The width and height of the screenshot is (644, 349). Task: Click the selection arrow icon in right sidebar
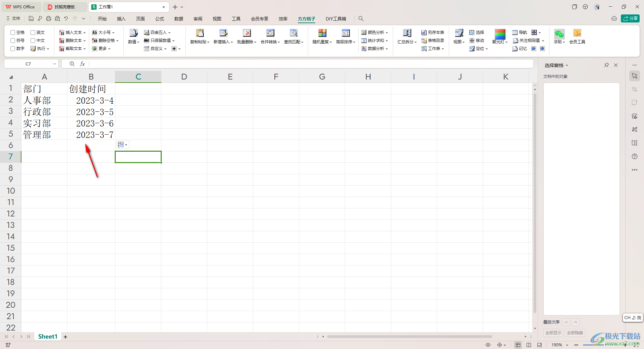pyautogui.click(x=635, y=76)
